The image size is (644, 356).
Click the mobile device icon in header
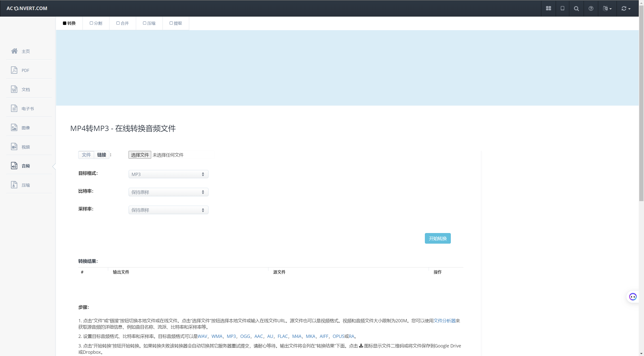coord(562,8)
